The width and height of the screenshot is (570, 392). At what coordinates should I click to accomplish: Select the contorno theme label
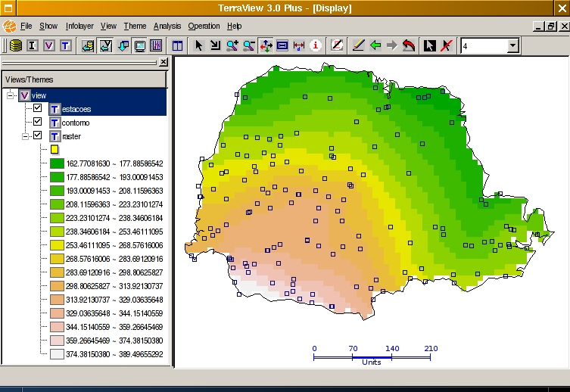(x=76, y=123)
